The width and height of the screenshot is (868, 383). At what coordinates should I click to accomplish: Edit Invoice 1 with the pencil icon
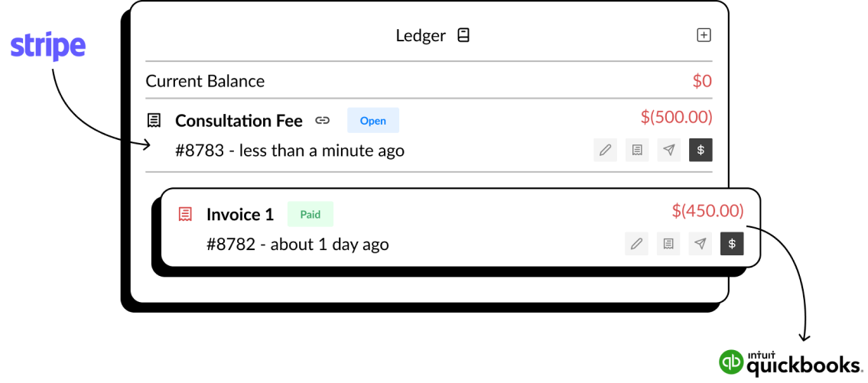coord(636,244)
